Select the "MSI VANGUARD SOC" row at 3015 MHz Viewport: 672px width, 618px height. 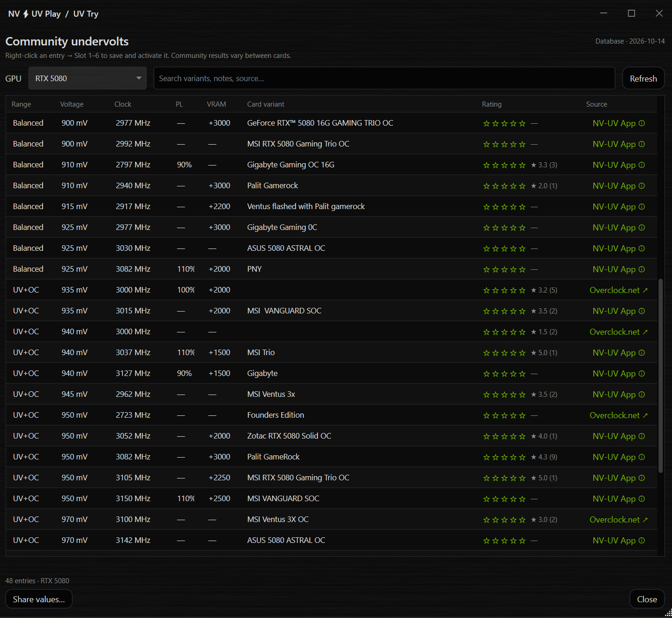click(331, 311)
